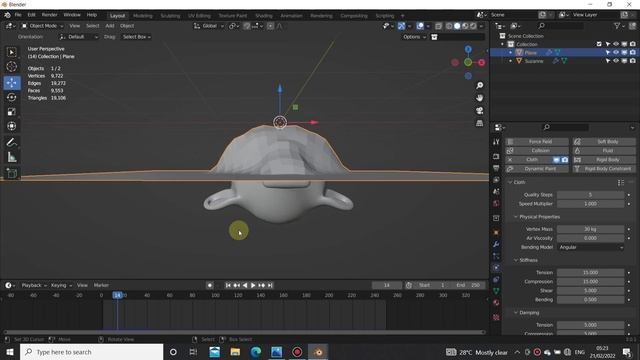Toggle Suzanne visibility eye in outliner
The image size is (640, 360).
[616, 61]
